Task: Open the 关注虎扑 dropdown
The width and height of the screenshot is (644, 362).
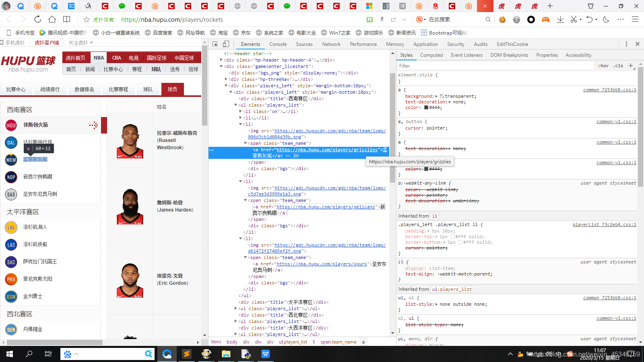Action: point(80,43)
